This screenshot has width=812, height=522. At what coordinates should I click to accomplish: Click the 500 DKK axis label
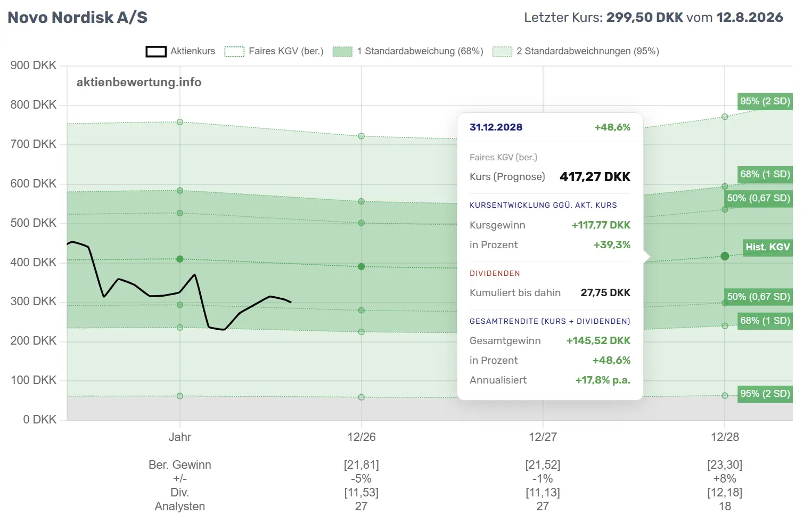pos(34,223)
